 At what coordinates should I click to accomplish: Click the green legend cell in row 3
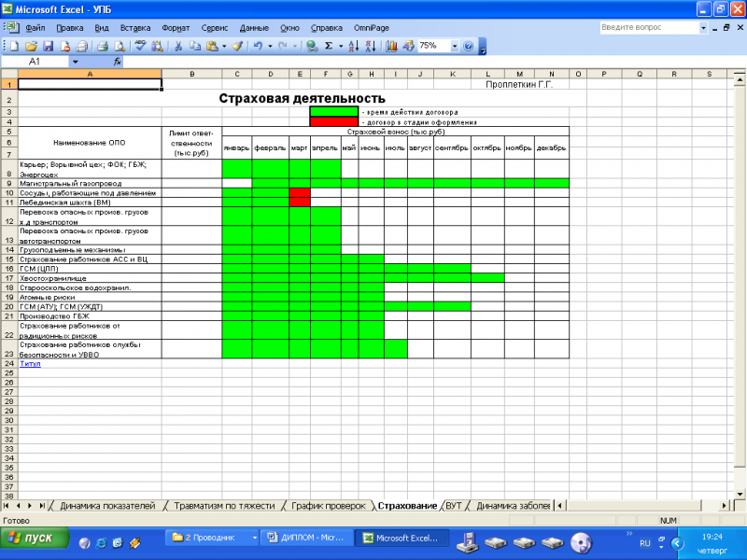333,112
